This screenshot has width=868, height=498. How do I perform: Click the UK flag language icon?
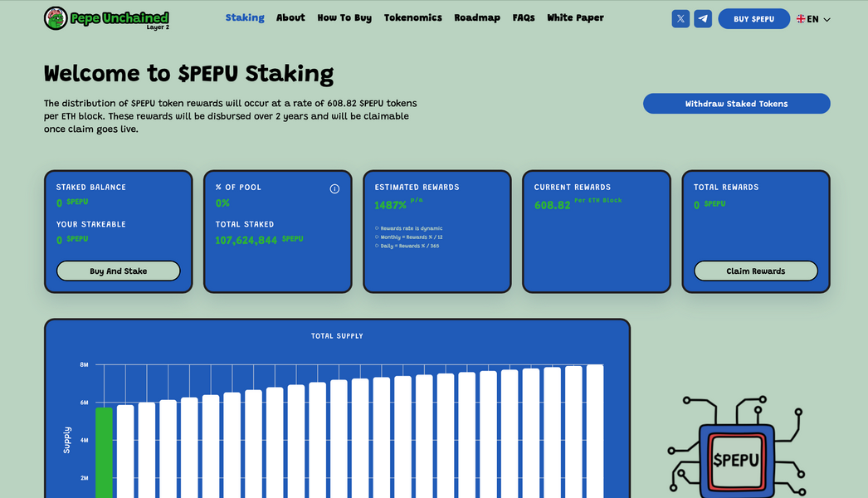click(801, 19)
